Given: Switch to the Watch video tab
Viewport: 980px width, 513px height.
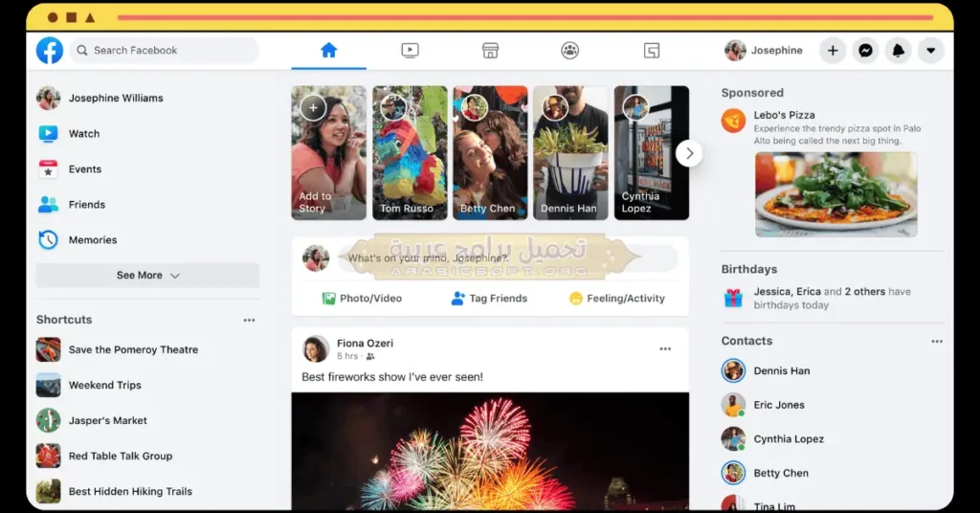Looking at the screenshot, I should 410,51.
